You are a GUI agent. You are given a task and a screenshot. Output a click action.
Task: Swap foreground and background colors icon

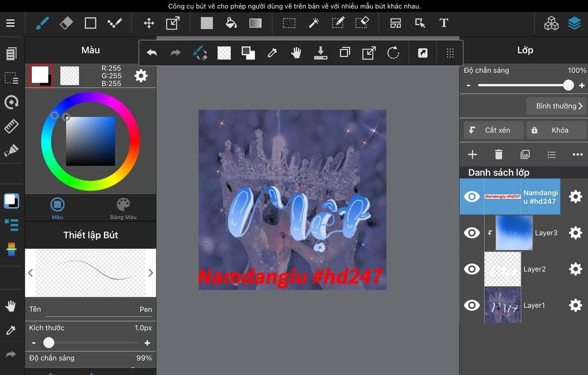click(248, 53)
